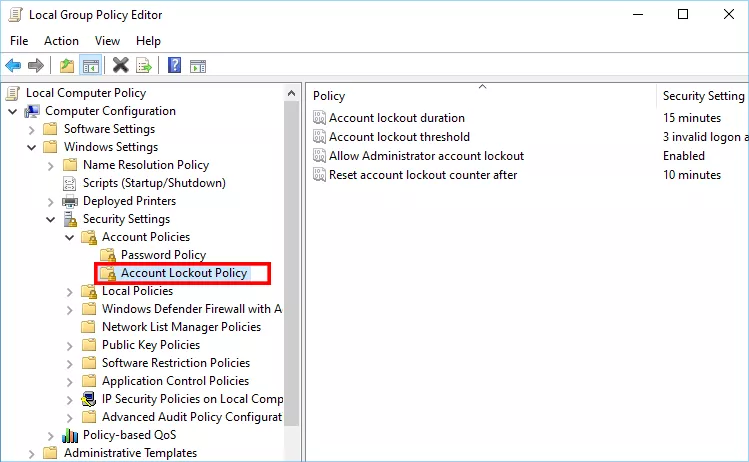
Task: Select the Account lockout threshold policy
Action: (x=399, y=137)
